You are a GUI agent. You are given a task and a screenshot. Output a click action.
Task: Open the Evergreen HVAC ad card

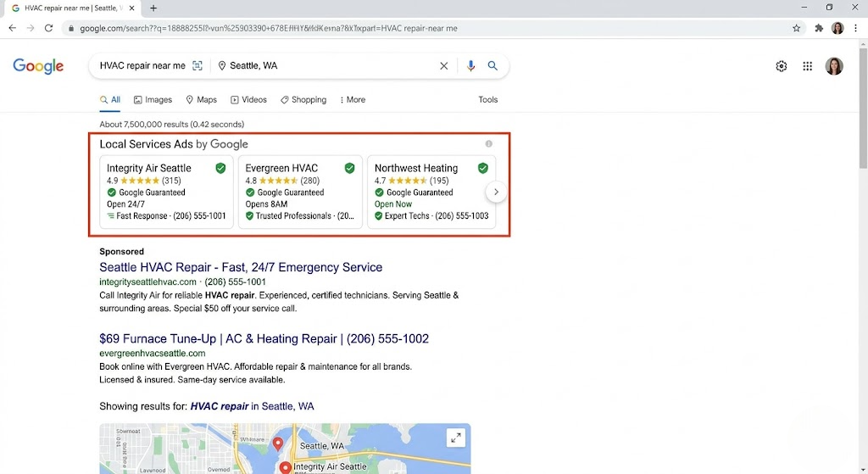(300, 192)
